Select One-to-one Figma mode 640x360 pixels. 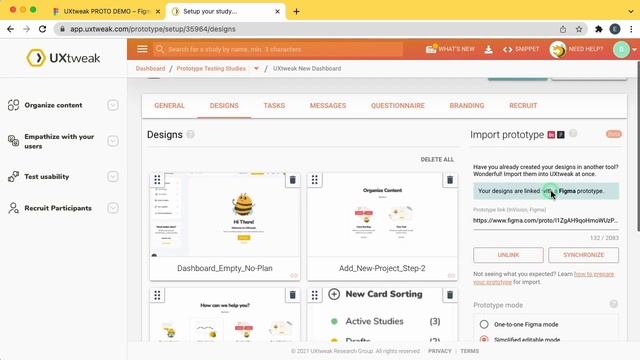(484, 324)
